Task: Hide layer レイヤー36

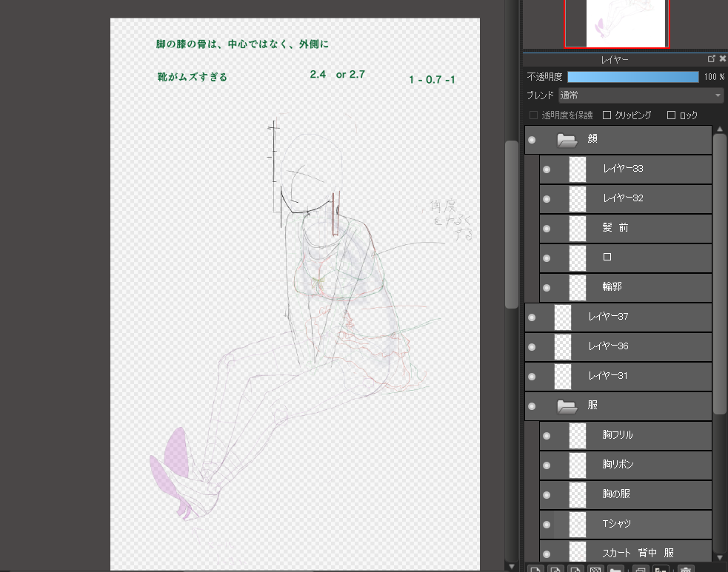Action: tap(532, 347)
